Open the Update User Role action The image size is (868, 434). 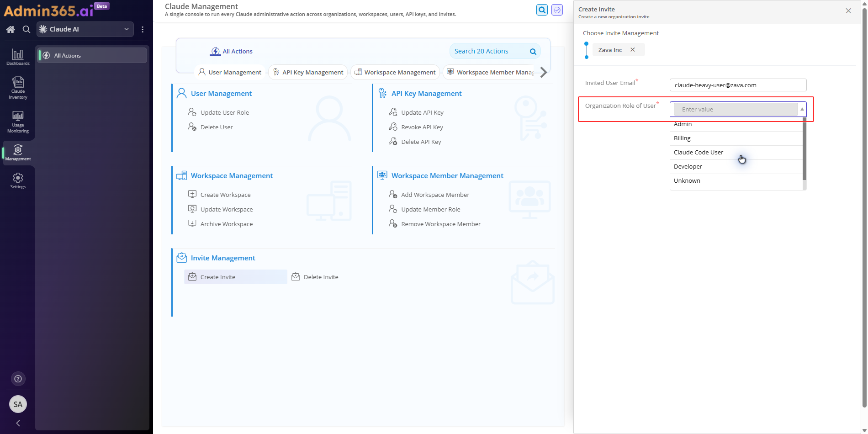pyautogui.click(x=219, y=112)
